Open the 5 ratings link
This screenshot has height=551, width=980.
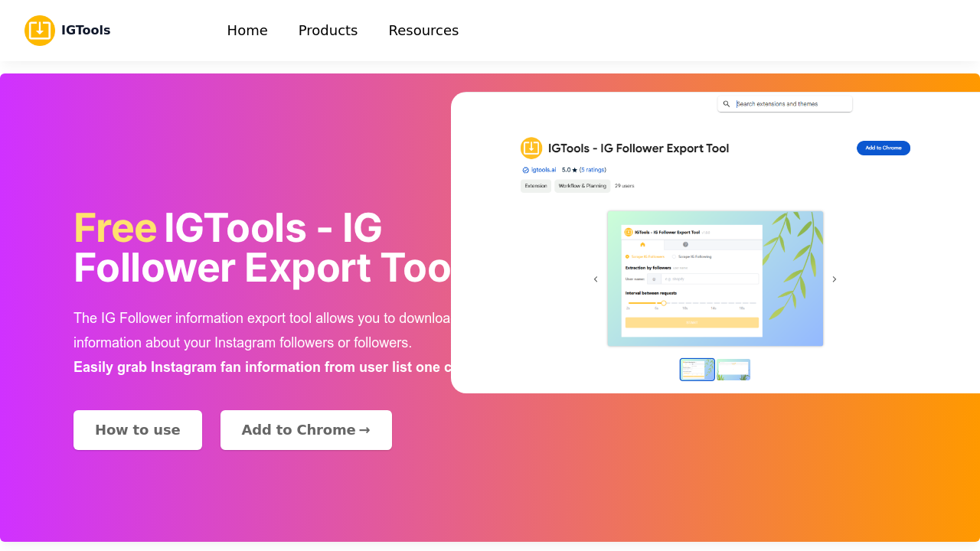591,170
